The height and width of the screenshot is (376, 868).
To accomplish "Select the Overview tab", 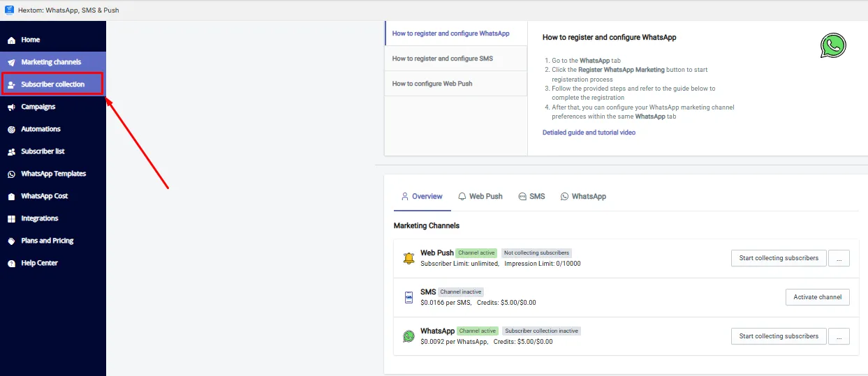I will pos(422,197).
